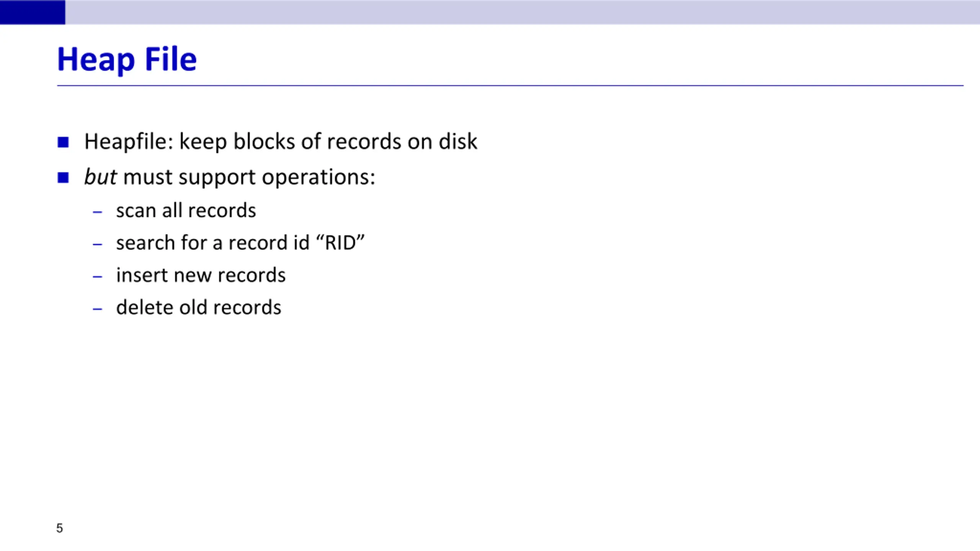
Task: Click the slide number 5
Action: 59,528
